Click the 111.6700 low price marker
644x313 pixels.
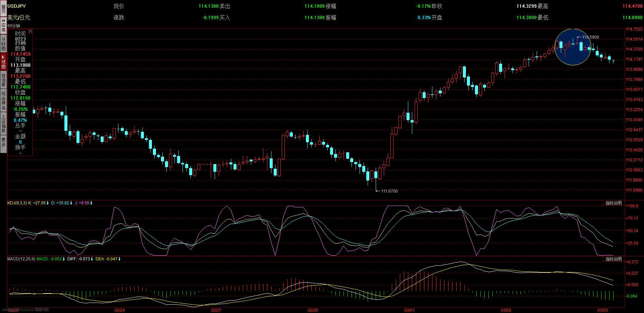pos(389,191)
